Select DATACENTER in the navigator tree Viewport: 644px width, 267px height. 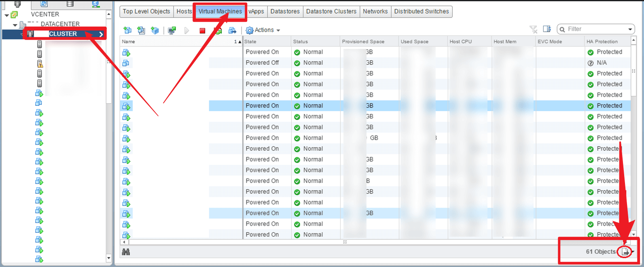click(60, 24)
